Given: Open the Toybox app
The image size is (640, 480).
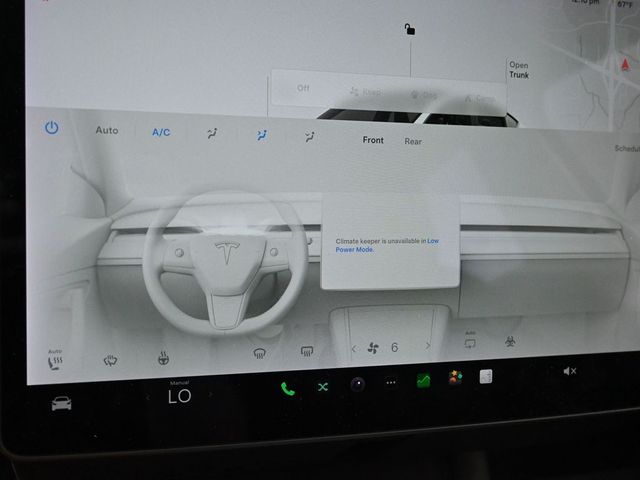Looking at the screenshot, I should (x=455, y=378).
